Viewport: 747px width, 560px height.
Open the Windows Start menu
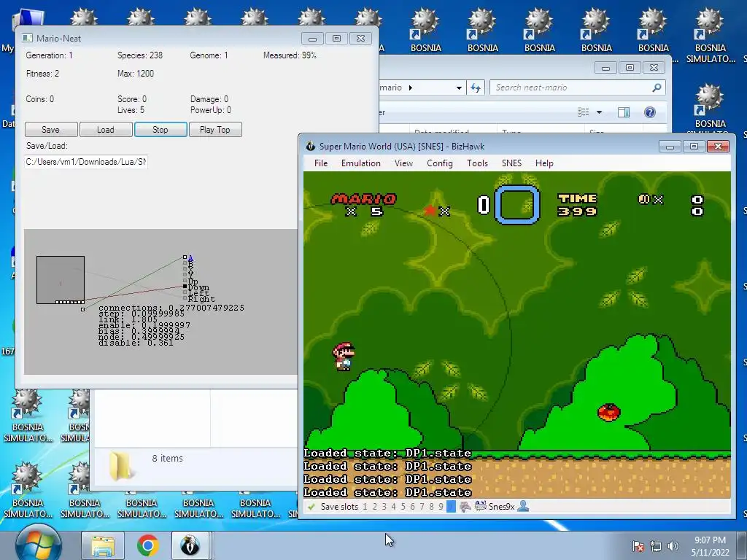tap(38, 545)
